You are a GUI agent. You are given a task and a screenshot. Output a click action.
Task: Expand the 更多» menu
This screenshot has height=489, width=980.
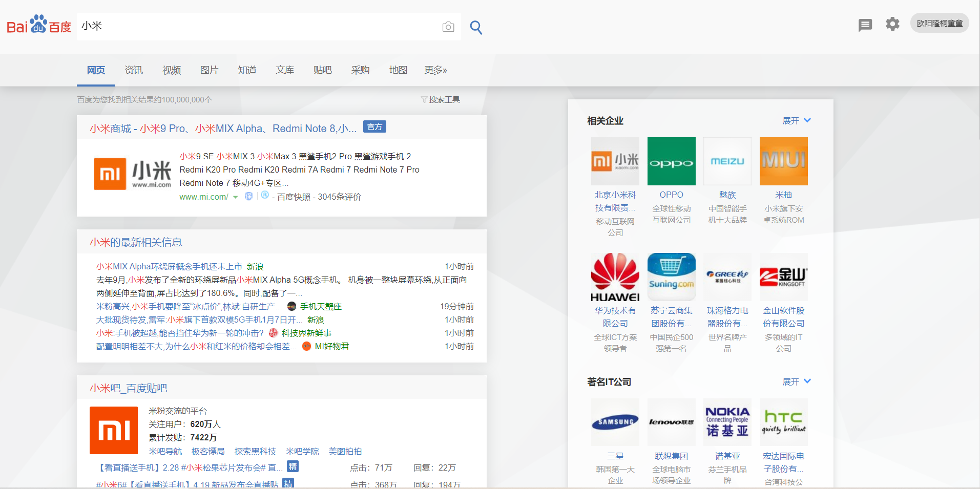click(435, 70)
